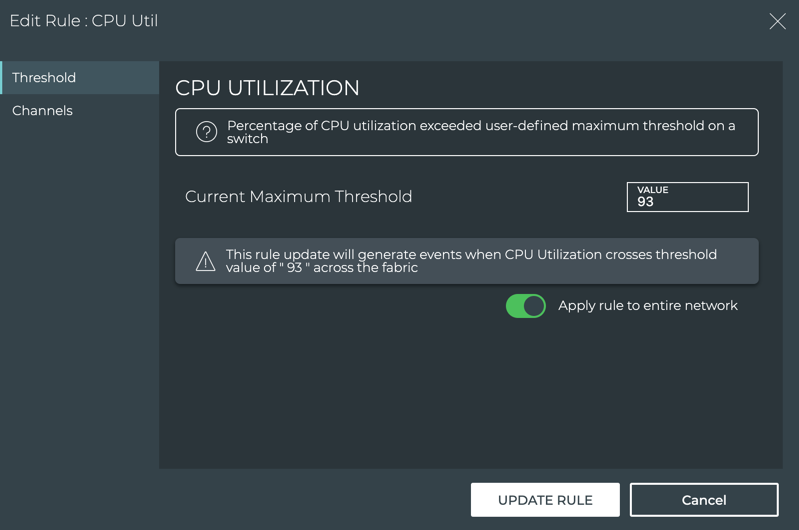The width and height of the screenshot is (799, 530).
Task: Click the blank panel area below the toggle
Action: [470, 400]
